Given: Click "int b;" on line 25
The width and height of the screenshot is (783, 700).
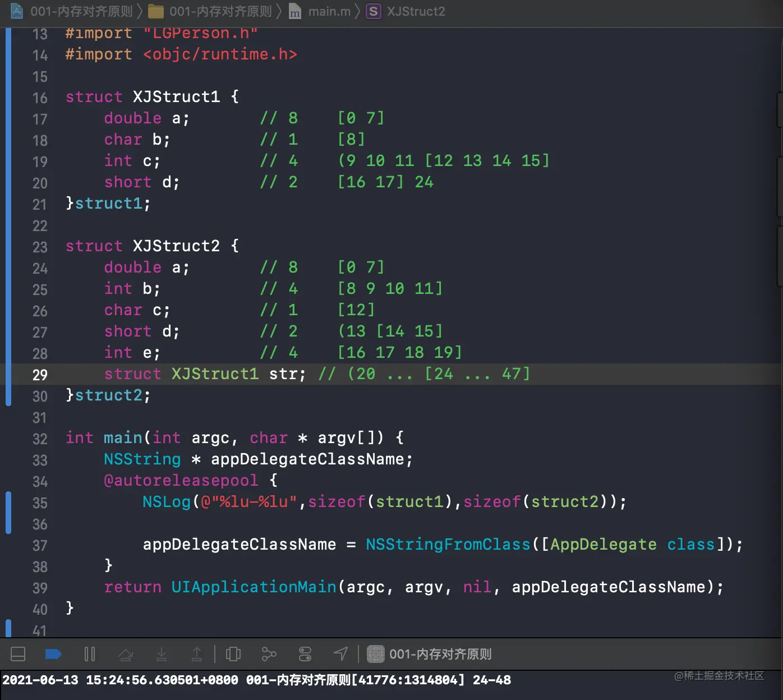Looking at the screenshot, I should (x=132, y=289).
